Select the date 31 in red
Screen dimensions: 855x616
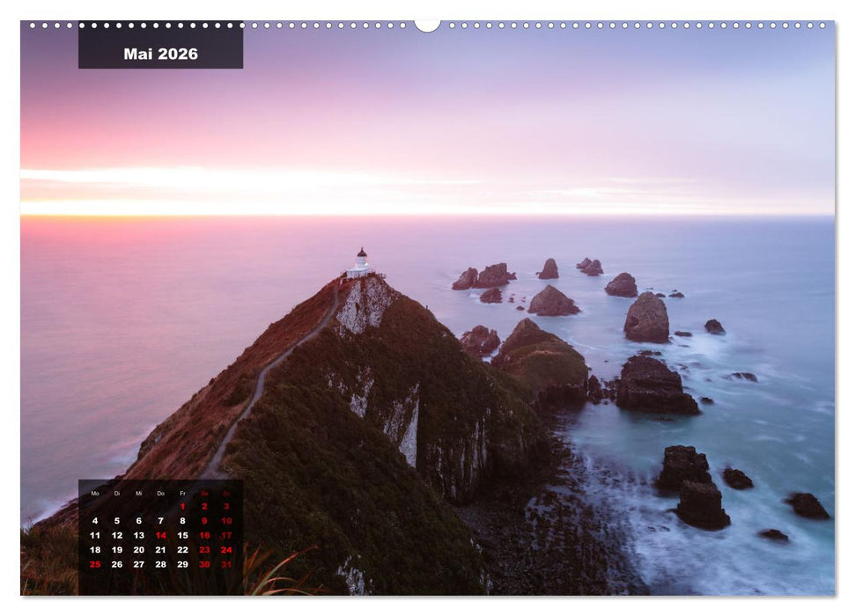tap(226, 564)
